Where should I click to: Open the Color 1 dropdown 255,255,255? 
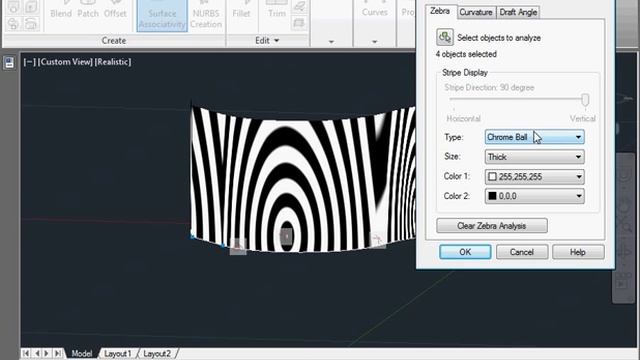point(534,177)
